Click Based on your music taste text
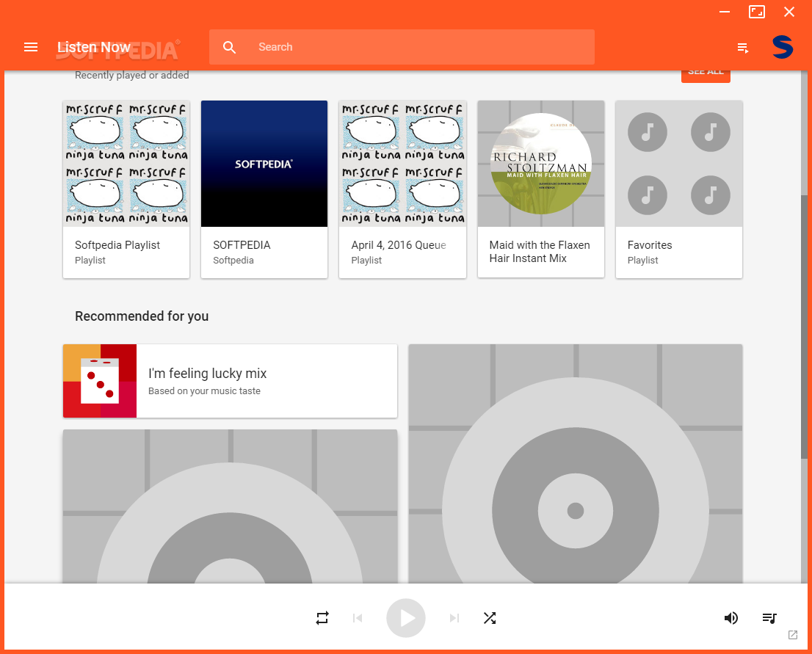Screen dimensions: 812x654 point(204,391)
